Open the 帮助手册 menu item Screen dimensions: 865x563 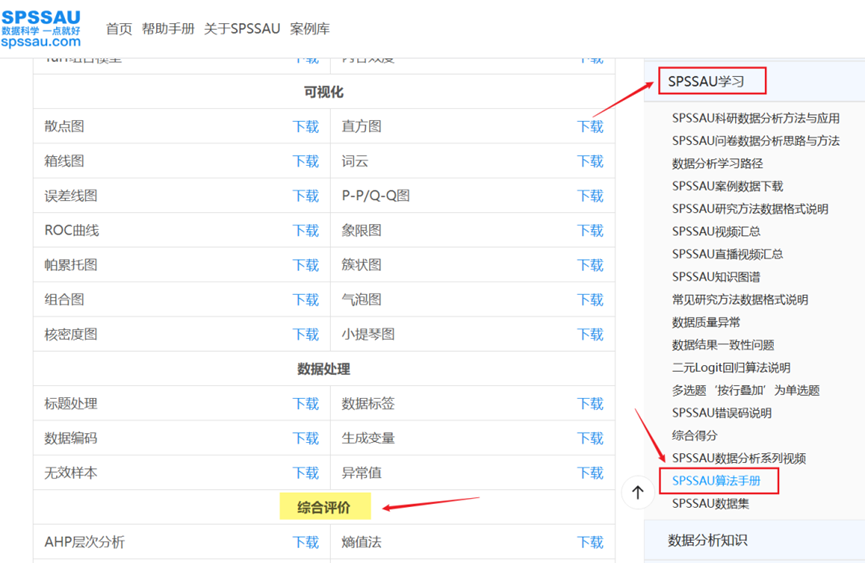tap(168, 29)
